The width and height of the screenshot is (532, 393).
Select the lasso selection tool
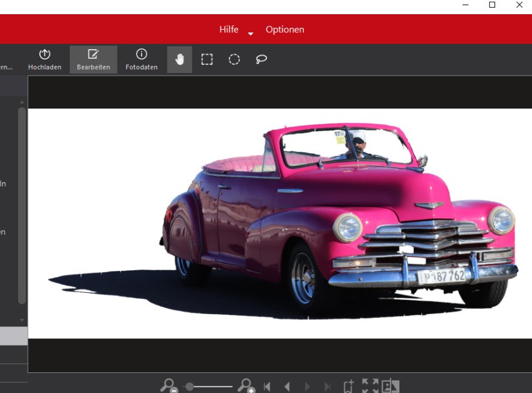pyautogui.click(x=261, y=59)
